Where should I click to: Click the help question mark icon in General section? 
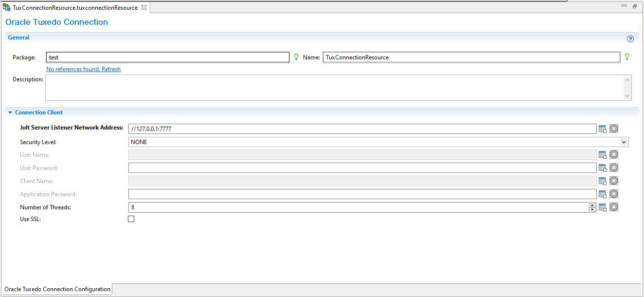click(630, 39)
